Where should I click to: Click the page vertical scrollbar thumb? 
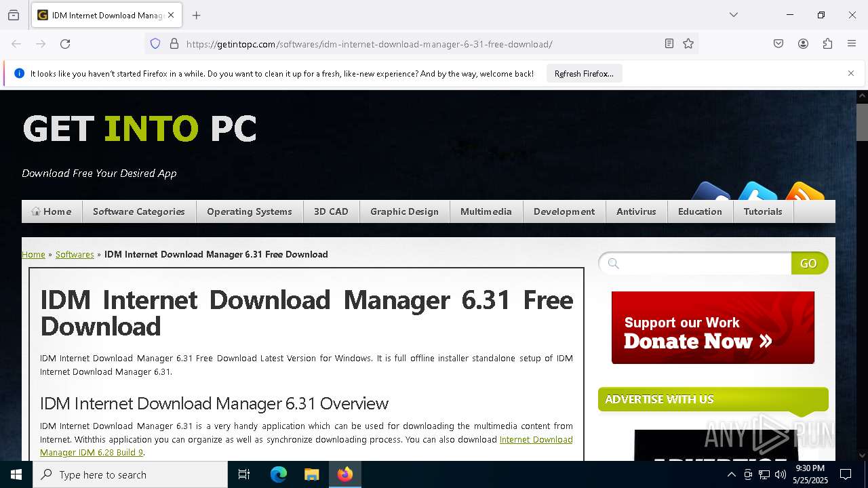click(862, 122)
